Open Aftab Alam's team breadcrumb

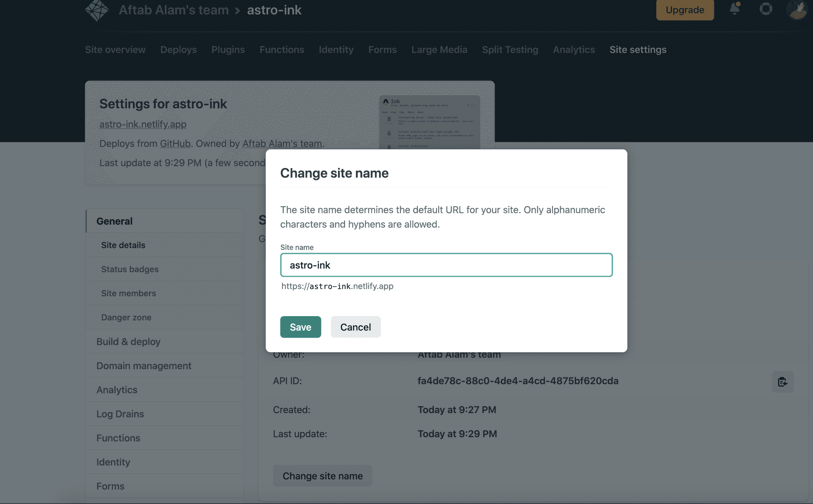(174, 10)
